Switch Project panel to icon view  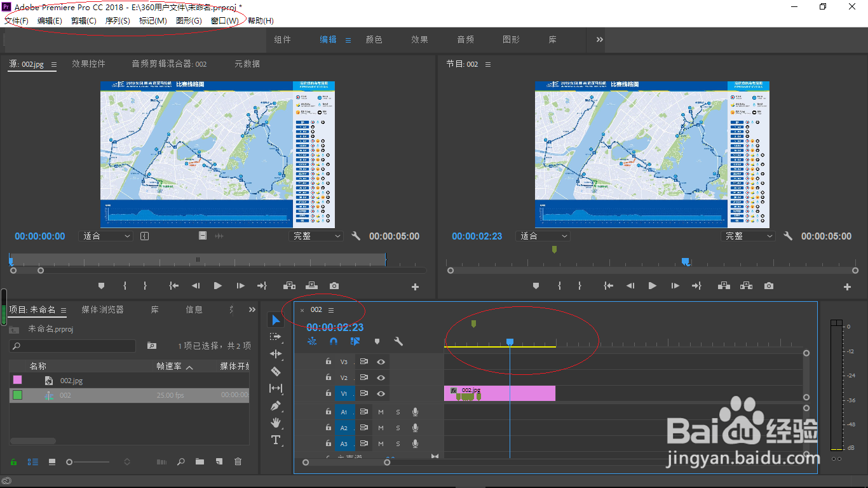52,461
